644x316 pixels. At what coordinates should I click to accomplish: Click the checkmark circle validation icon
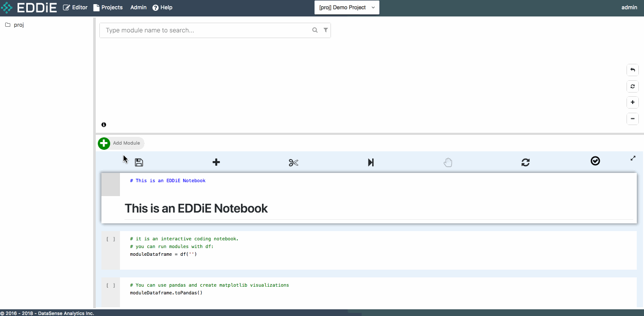point(595,161)
